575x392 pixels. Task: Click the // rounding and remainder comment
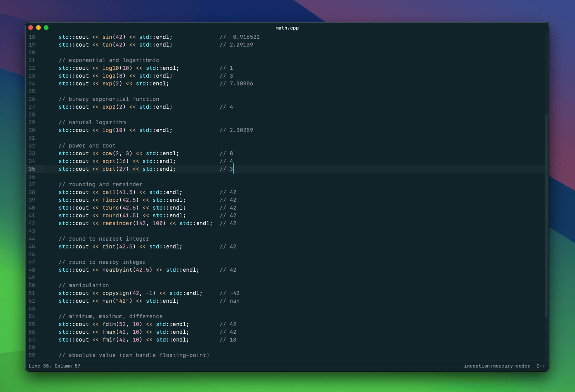(100, 184)
